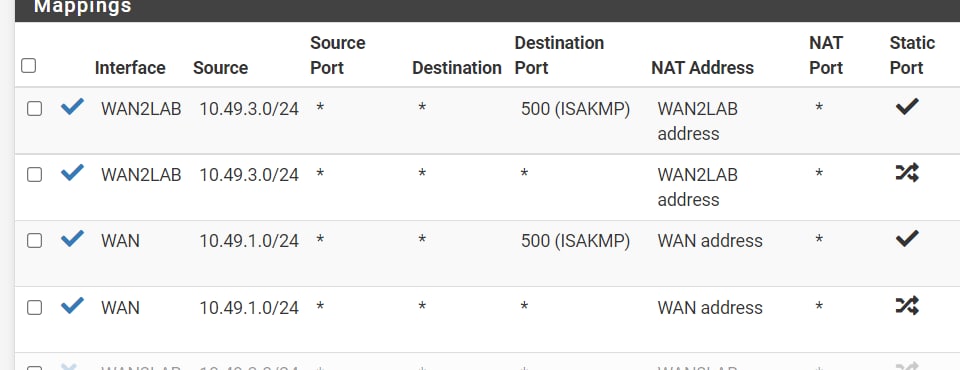The width and height of the screenshot is (960, 370).
Task: Click enabled checkmark on WAN2LAB ISAKMP rule
Action: tap(72, 107)
